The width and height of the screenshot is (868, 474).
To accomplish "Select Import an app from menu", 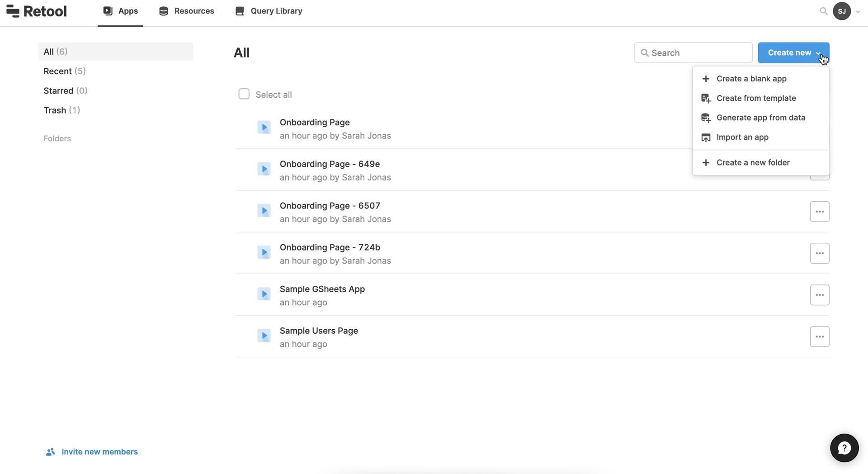I will tap(742, 137).
